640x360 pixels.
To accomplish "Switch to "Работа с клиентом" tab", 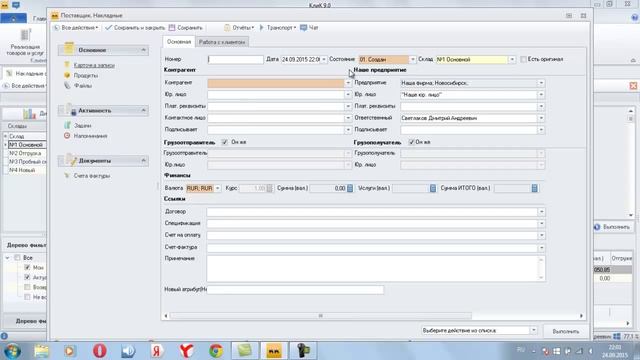I will 222,42.
